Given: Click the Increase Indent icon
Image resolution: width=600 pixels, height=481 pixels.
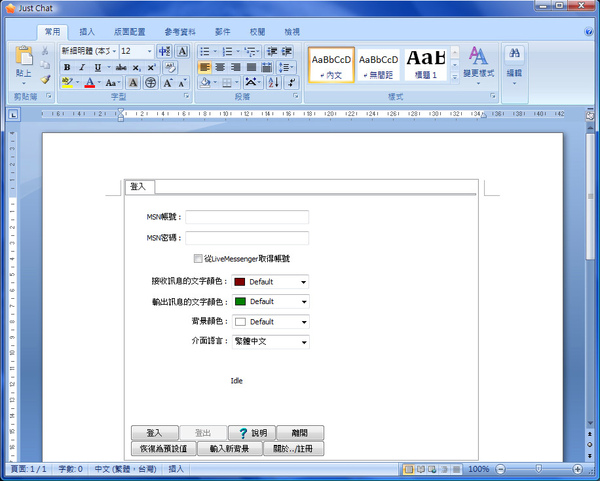Looking at the screenshot, I should [287, 51].
